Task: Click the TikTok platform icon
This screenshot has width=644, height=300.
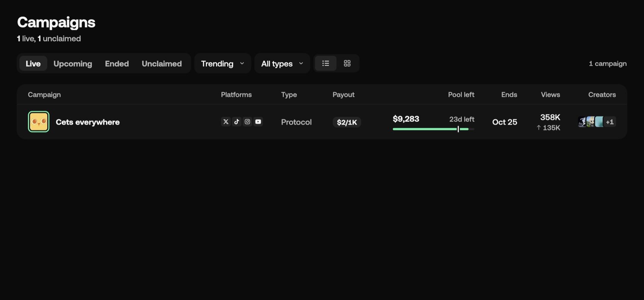Action: (x=236, y=121)
